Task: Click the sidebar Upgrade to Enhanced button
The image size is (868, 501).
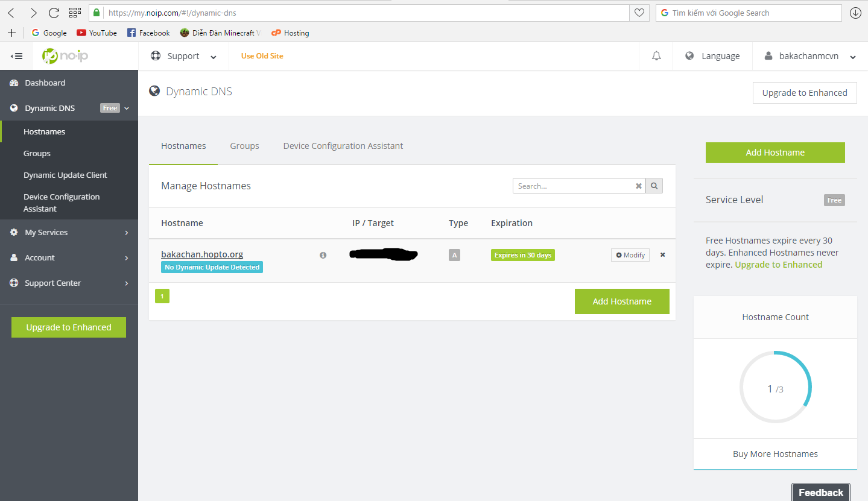Action: pyautogui.click(x=69, y=327)
